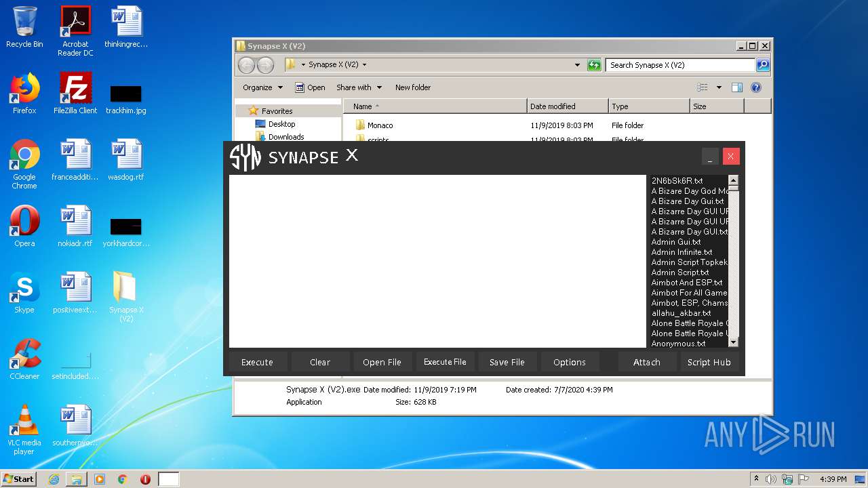The height and width of the screenshot is (488, 868).
Task: Expand address bar history dropdown
Action: click(577, 65)
